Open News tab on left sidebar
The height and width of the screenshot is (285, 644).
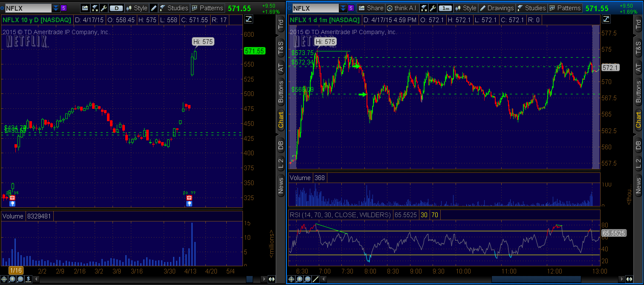tap(280, 186)
